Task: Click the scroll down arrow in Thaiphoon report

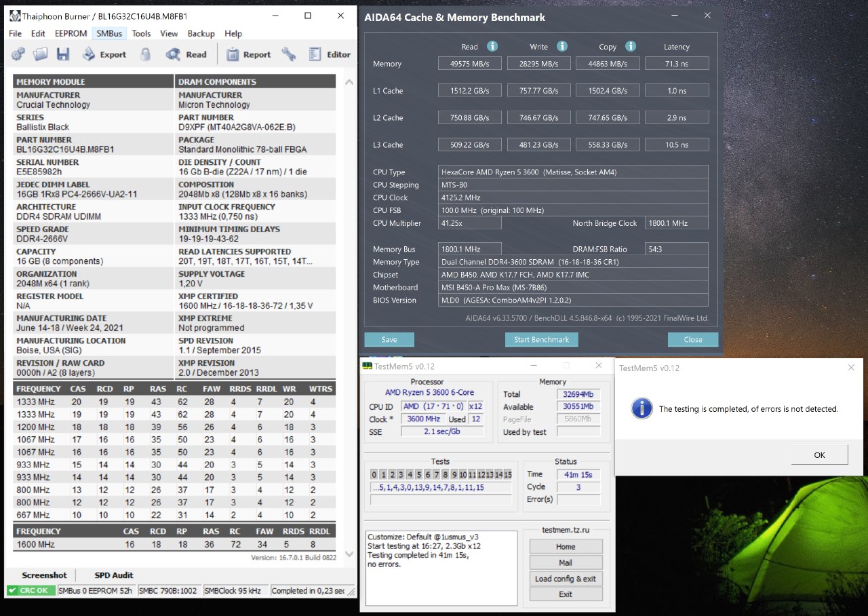Action: pyautogui.click(x=349, y=554)
